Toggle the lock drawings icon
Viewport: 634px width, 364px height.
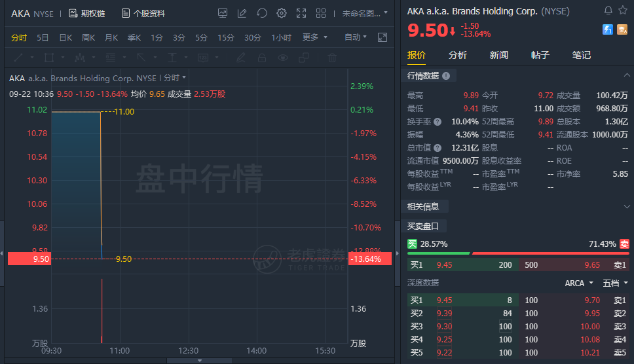(x=261, y=58)
